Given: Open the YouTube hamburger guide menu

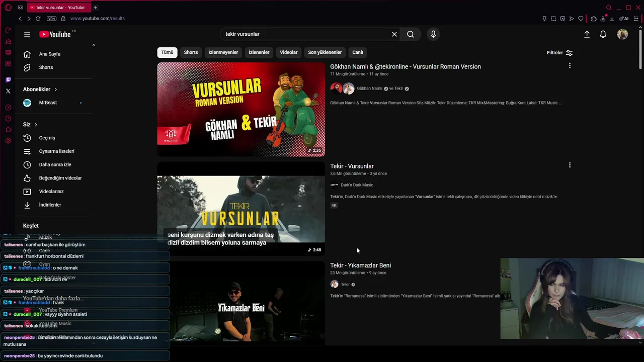Looking at the screenshot, I should click(x=27, y=34).
